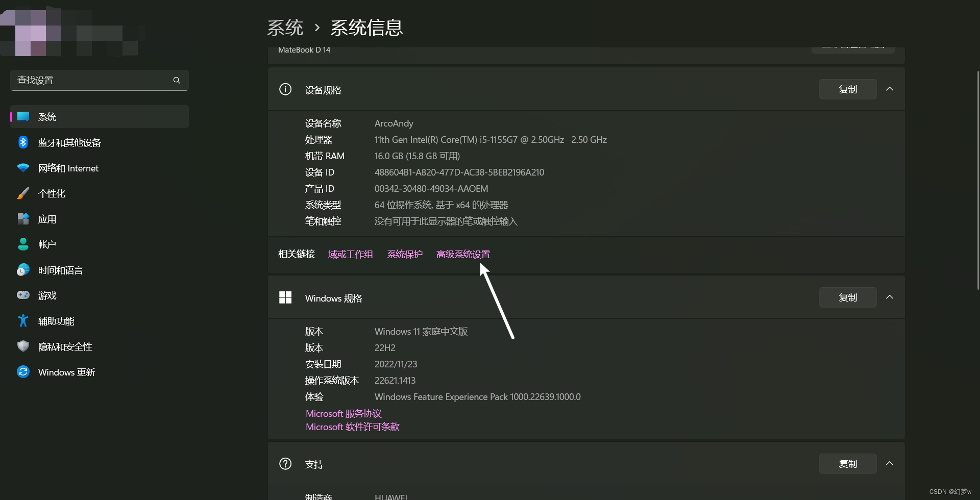This screenshot has width=980, height=500.
Task: Click the Windows logo beside Windows 规格
Action: coord(285,297)
